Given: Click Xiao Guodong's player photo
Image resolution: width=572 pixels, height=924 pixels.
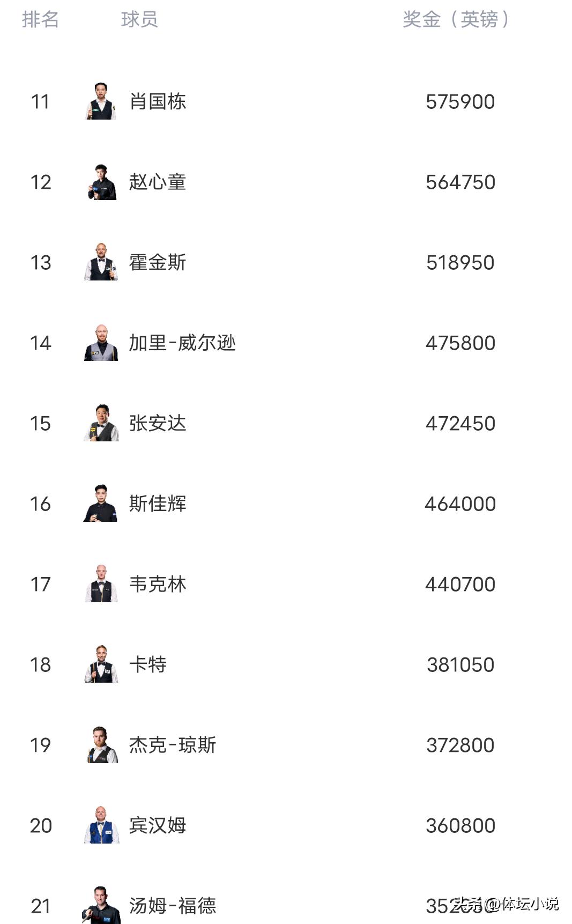Looking at the screenshot, I should 101,101.
